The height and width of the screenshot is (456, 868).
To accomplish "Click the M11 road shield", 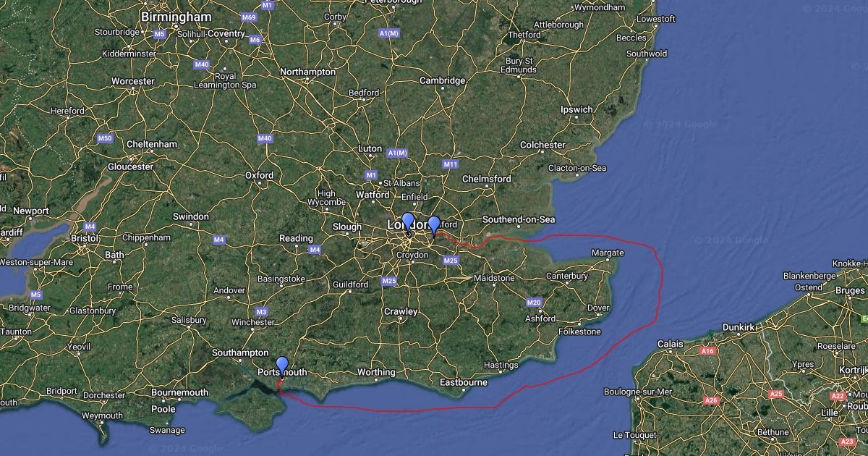I will click(x=451, y=164).
